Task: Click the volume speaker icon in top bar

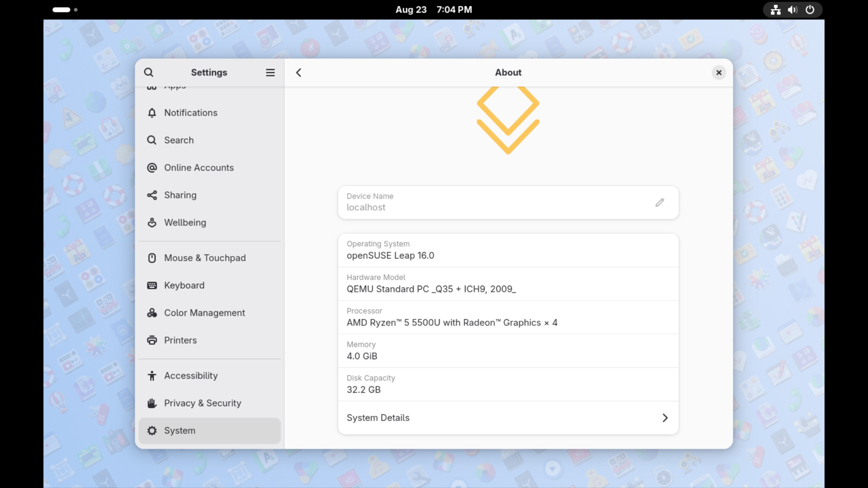Action: (793, 9)
